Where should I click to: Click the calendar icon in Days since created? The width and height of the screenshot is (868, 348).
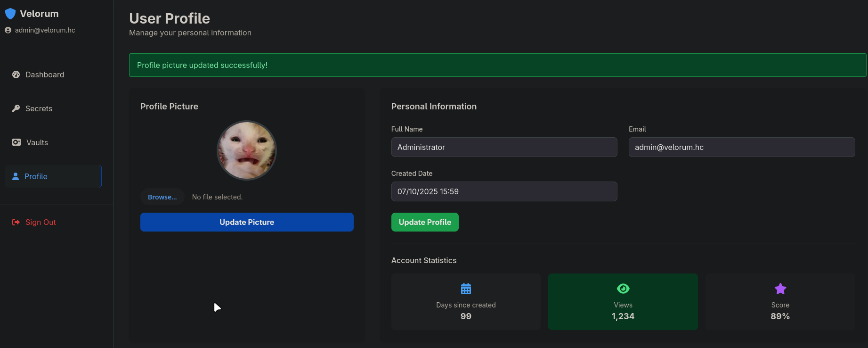(466, 289)
